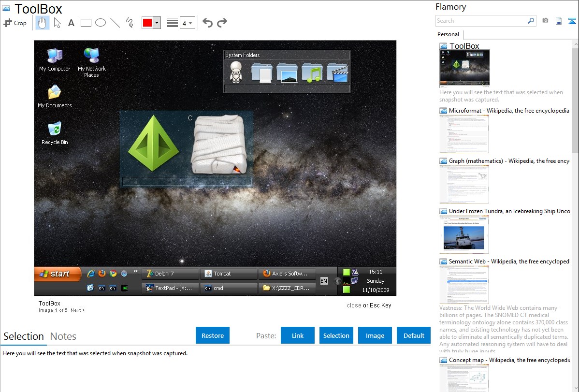Image resolution: width=579 pixels, height=392 pixels.
Task: Click the Paste Link button
Action: 298,335
